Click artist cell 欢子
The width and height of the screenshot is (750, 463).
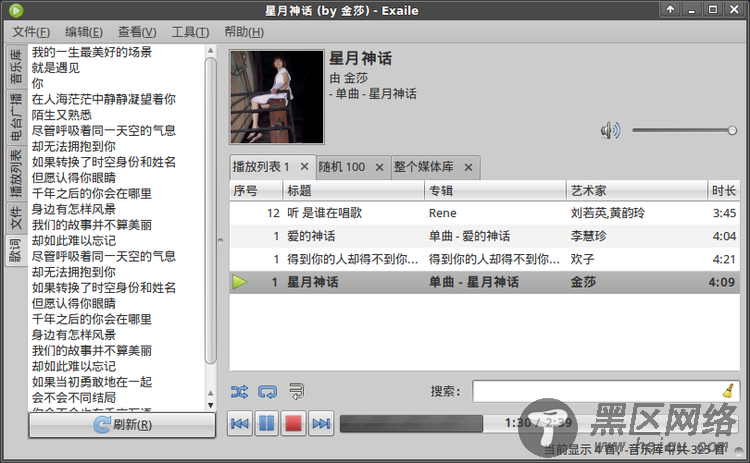[x=583, y=259]
